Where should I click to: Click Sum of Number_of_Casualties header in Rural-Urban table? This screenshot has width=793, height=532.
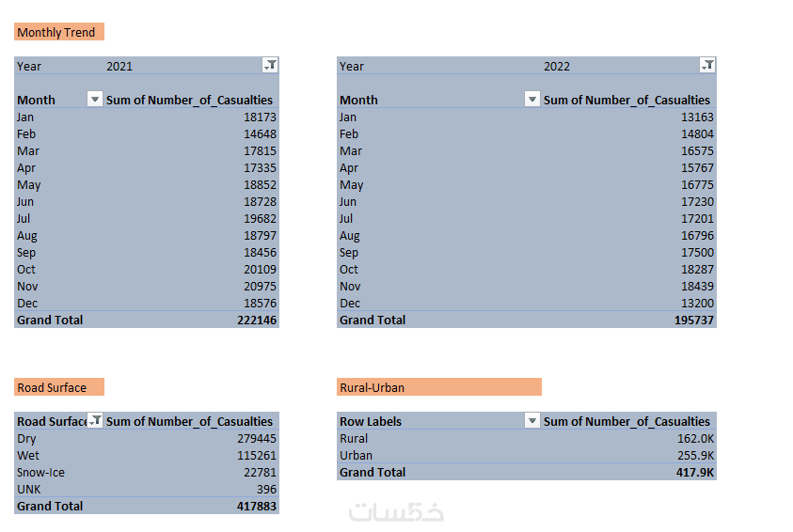(x=626, y=421)
